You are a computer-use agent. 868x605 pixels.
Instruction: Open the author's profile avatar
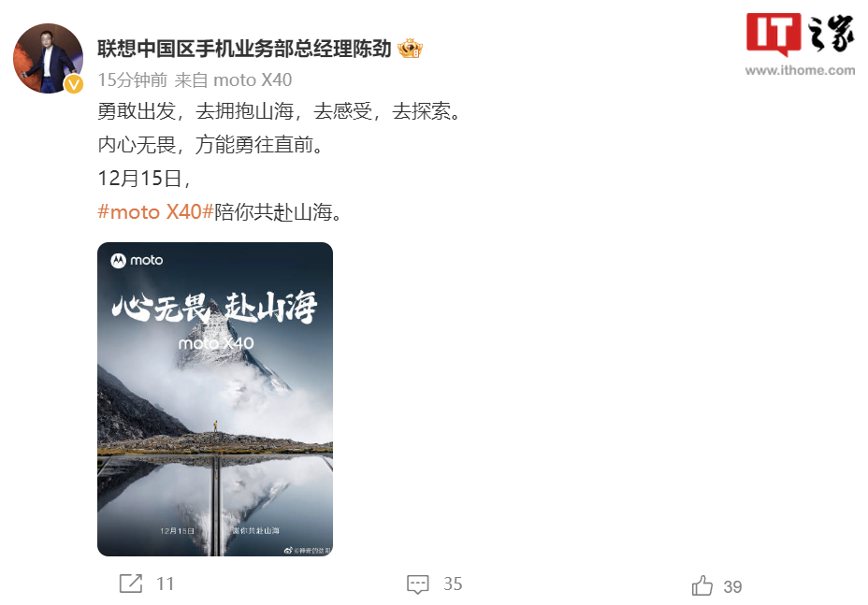(x=48, y=58)
